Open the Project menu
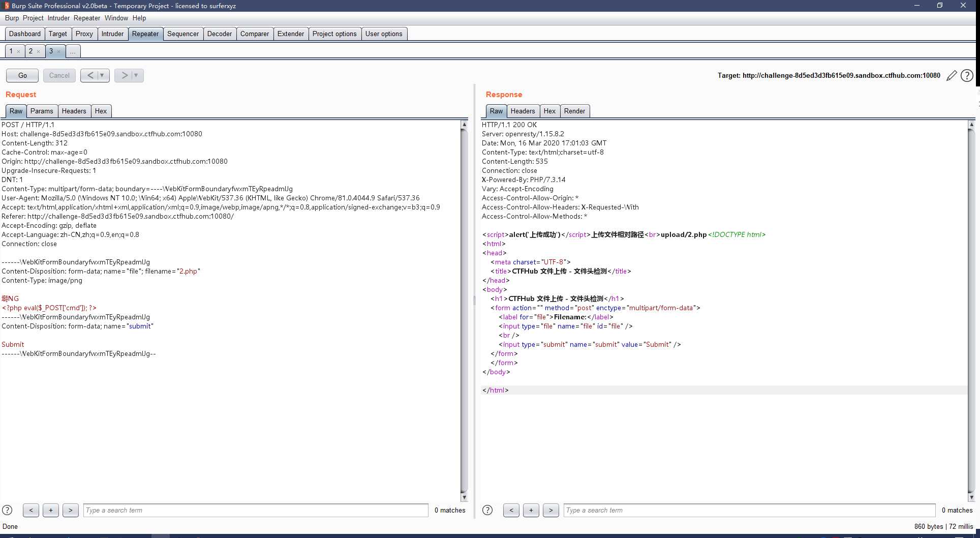 [33, 18]
